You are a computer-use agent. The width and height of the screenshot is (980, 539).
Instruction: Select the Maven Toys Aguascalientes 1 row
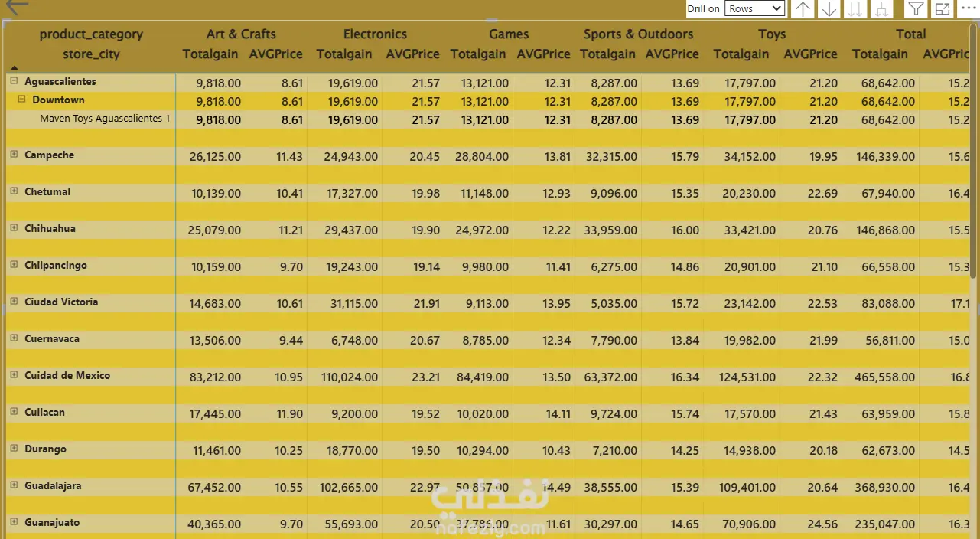pyautogui.click(x=105, y=119)
